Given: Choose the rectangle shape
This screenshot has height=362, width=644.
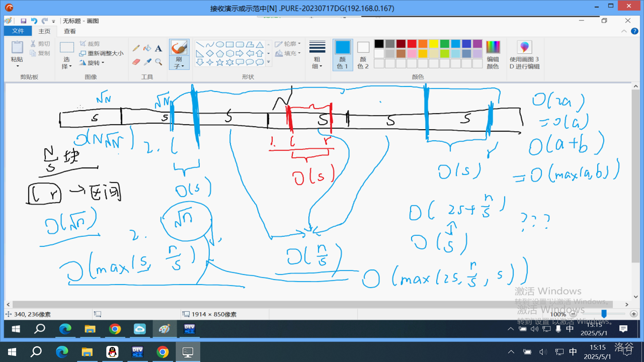Looking at the screenshot, I should point(230,45).
